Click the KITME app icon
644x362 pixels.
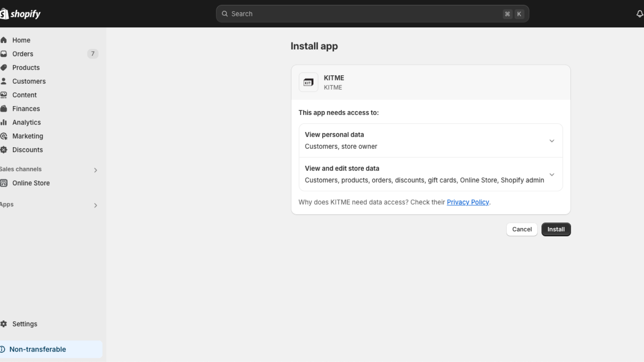[308, 82]
